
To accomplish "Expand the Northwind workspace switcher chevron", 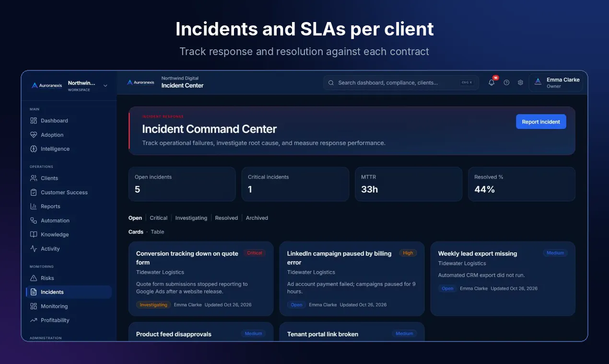I will click(x=105, y=86).
